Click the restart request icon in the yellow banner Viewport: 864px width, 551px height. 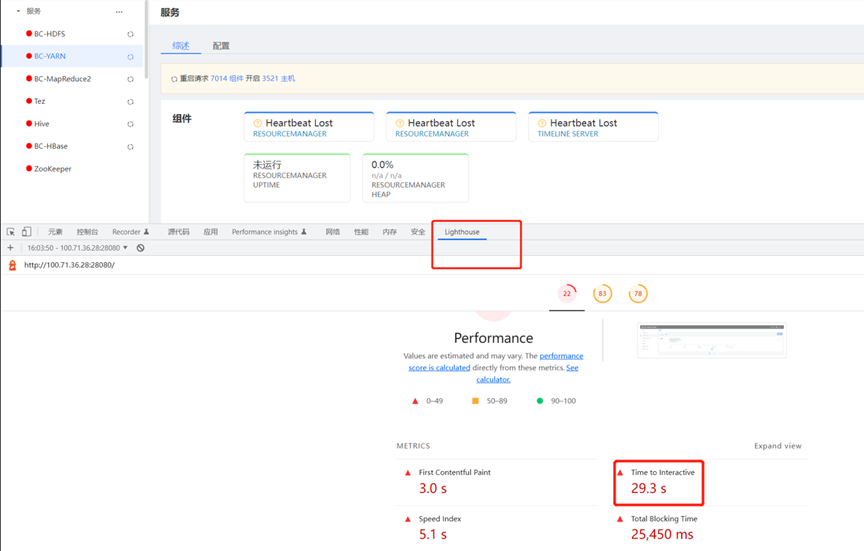pyautogui.click(x=174, y=79)
